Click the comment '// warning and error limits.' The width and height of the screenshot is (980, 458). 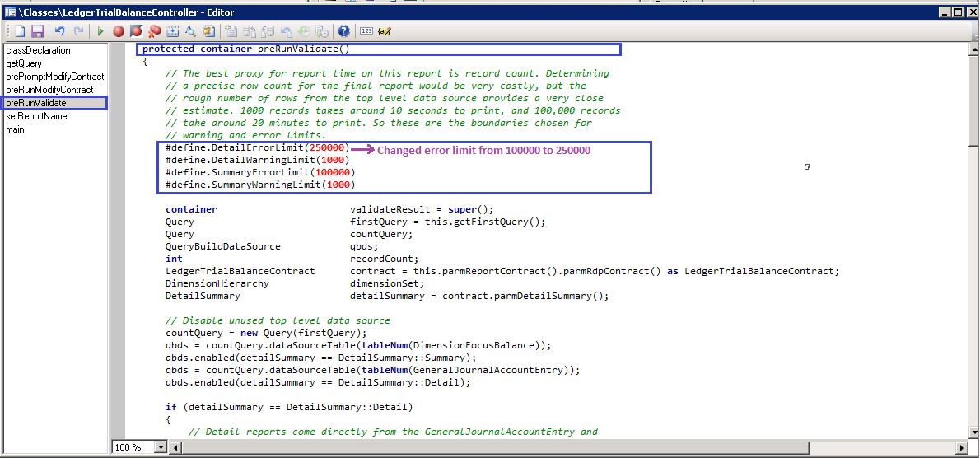(x=245, y=136)
